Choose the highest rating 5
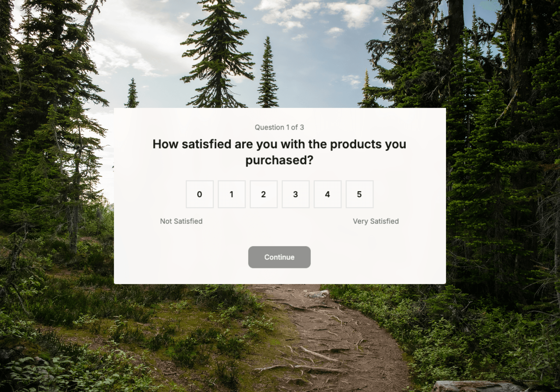Viewport: 560px width, 392px height. 360,194
